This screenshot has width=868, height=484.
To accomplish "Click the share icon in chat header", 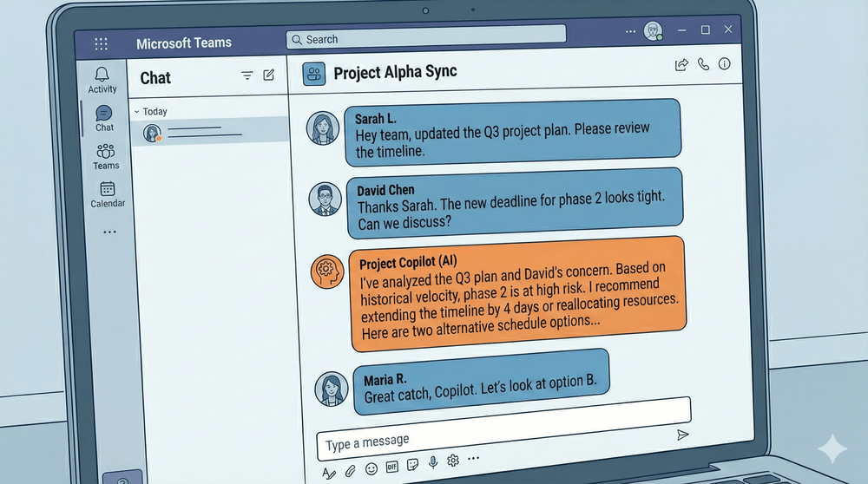I will tap(681, 64).
